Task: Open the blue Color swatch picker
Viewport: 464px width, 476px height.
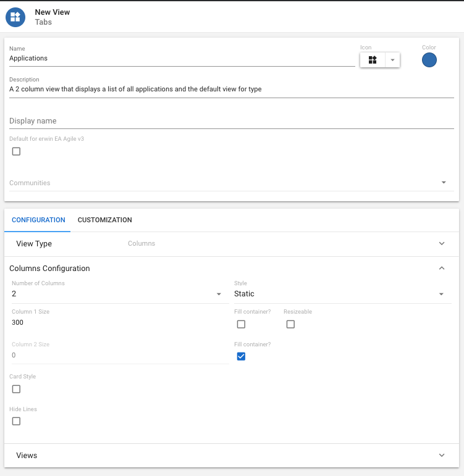Action: 429,60
